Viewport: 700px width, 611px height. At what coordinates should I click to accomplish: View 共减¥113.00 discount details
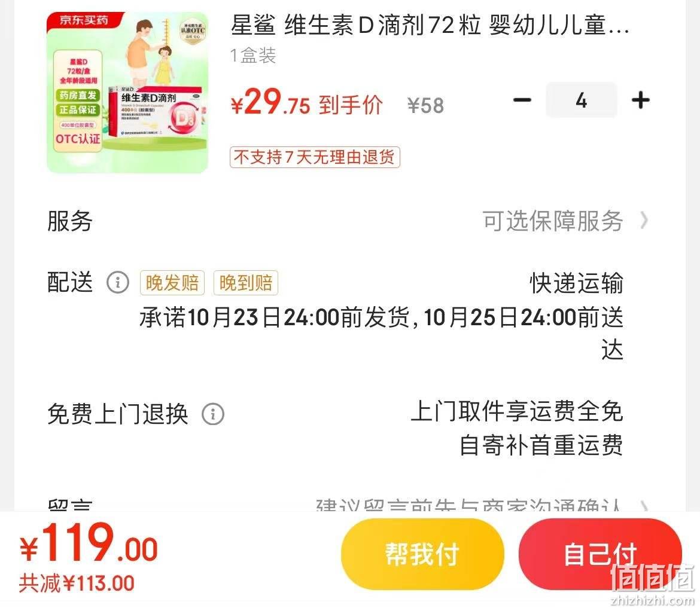(77, 583)
